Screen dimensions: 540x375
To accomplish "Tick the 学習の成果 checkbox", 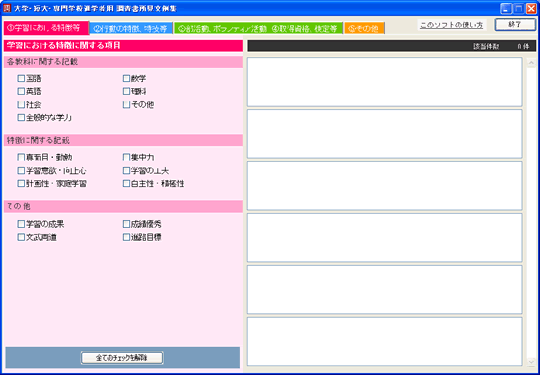I will pyautogui.click(x=21, y=225).
